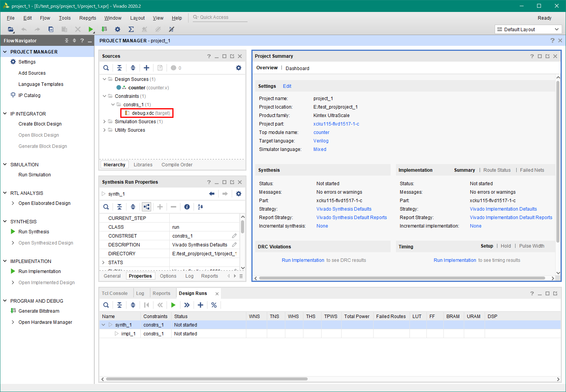This screenshot has height=392, width=566.
Task: Collapse PROJECT MANAGER section
Action: 5,52
